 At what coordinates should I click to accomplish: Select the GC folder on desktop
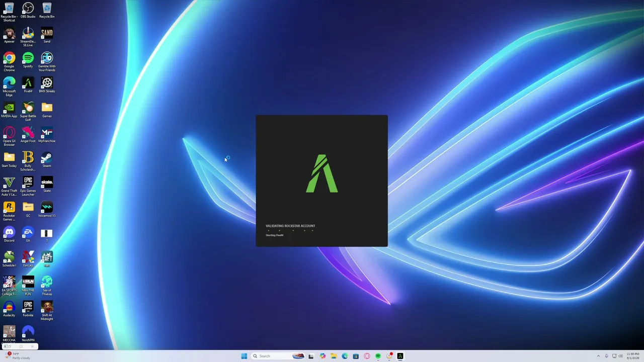click(28, 210)
